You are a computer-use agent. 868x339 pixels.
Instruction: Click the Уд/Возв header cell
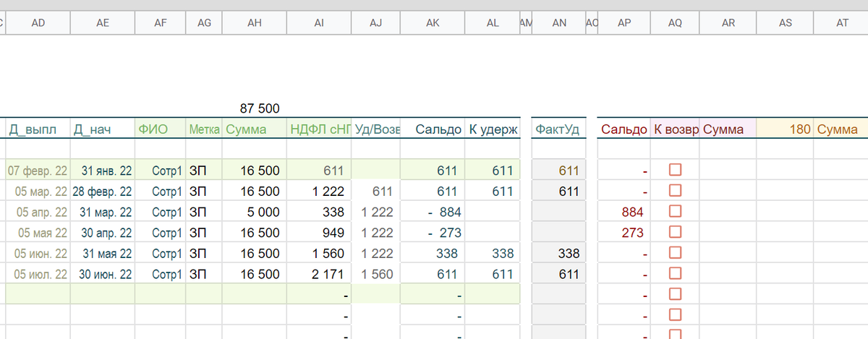tap(375, 129)
